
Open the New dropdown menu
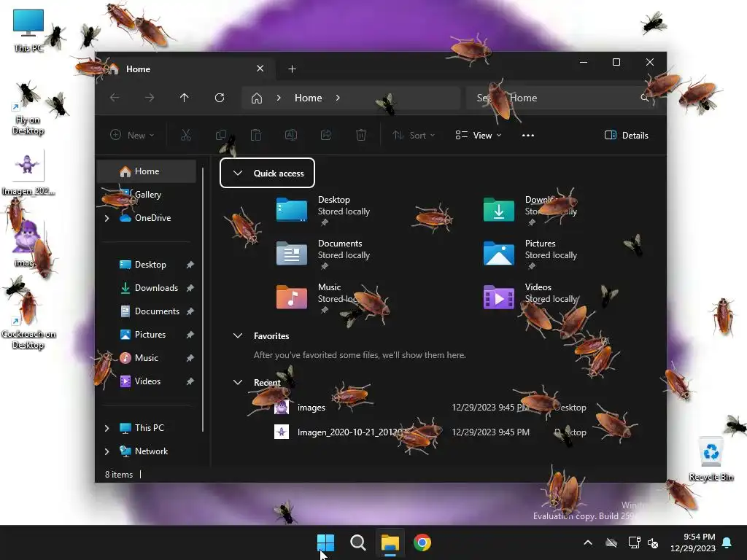(x=132, y=135)
